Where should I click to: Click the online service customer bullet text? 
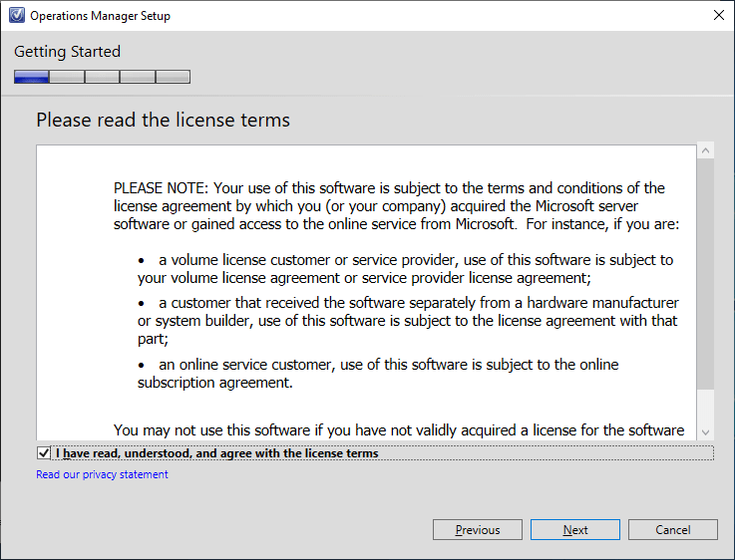[378, 373]
